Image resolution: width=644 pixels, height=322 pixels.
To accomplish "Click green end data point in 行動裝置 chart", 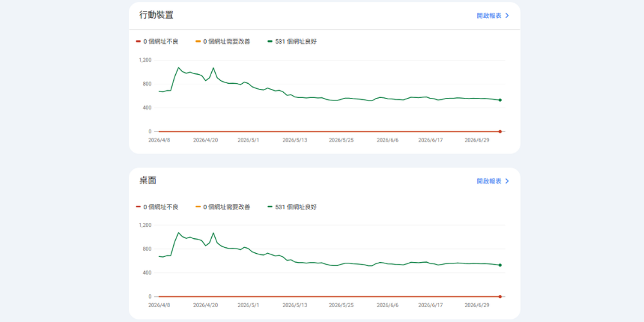I will [500, 100].
